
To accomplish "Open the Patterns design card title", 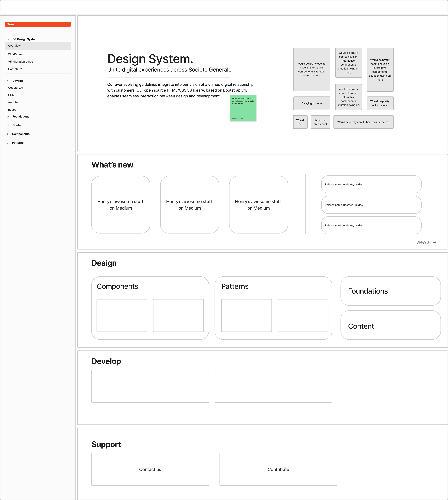I will pyautogui.click(x=235, y=286).
